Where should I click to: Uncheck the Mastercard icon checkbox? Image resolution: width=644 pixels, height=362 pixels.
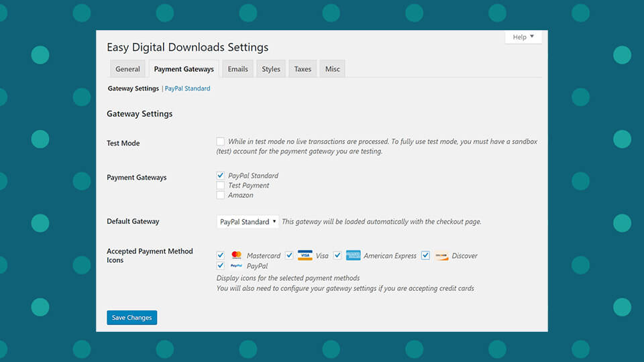(x=221, y=255)
